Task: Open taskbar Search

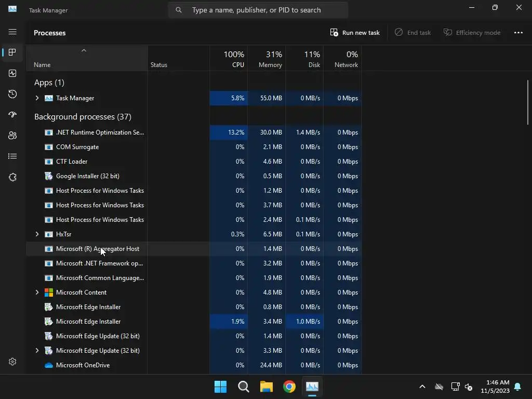Action: (243, 387)
